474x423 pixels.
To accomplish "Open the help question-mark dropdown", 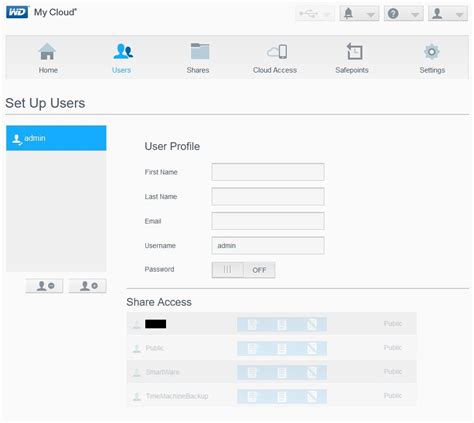I will tap(404, 14).
